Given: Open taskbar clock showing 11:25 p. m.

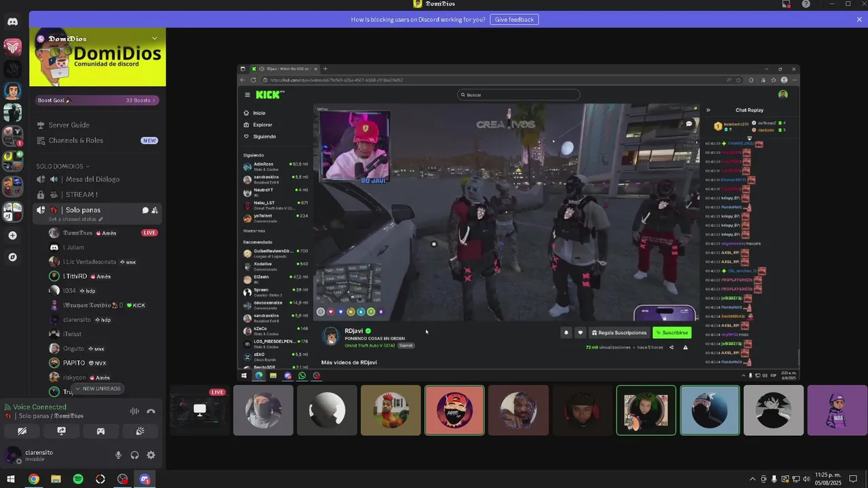Looking at the screenshot, I should 828,479.
